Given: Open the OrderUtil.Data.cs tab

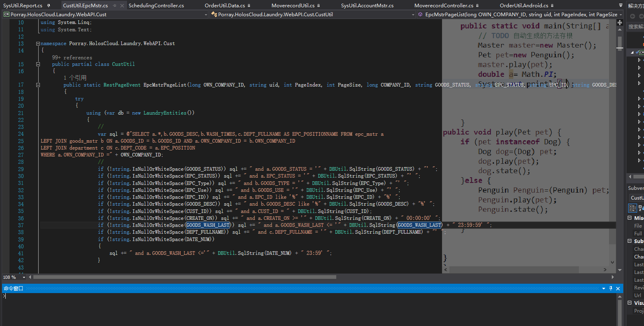Looking at the screenshot, I should (225, 6).
